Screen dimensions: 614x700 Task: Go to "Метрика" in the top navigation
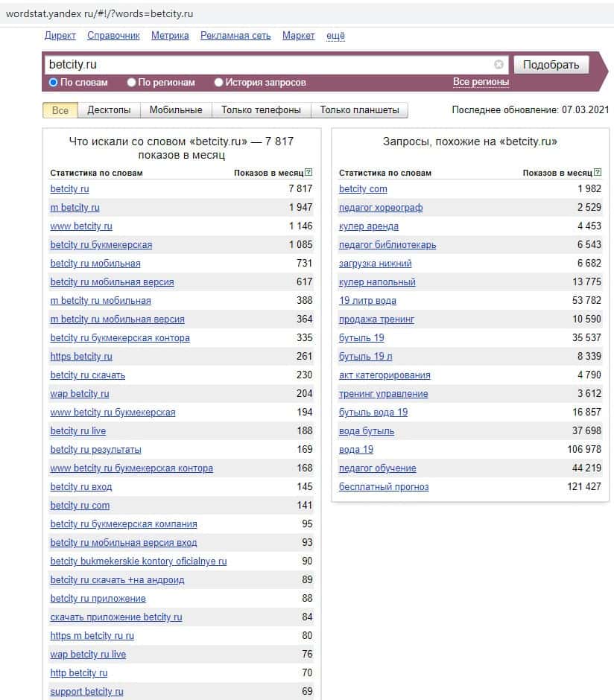(x=170, y=36)
